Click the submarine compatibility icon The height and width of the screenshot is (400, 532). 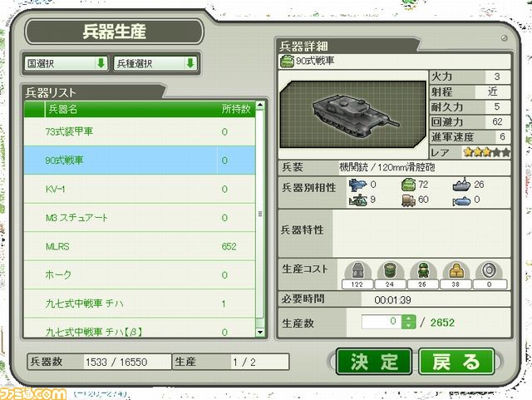(462, 200)
